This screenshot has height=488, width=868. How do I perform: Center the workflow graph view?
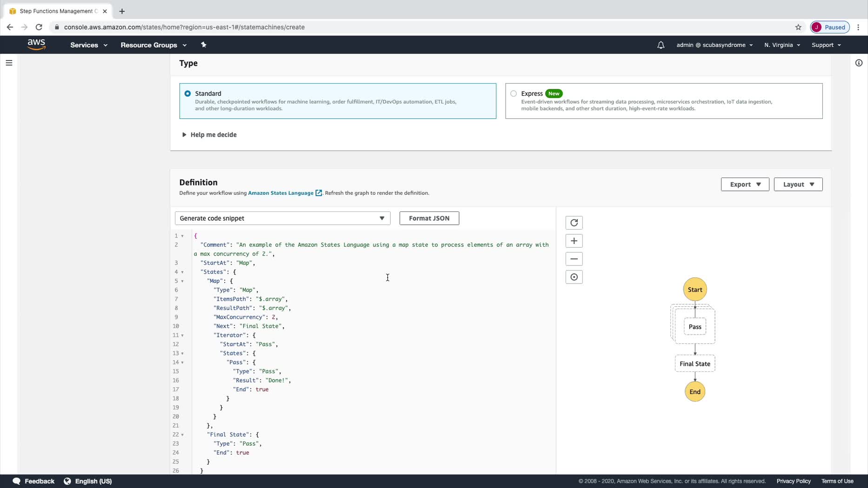click(574, 277)
